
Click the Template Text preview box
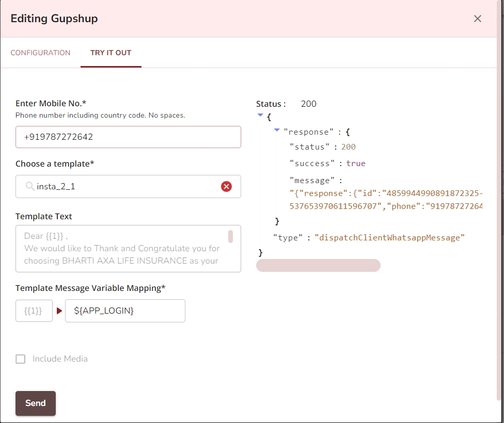tap(122, 249)
